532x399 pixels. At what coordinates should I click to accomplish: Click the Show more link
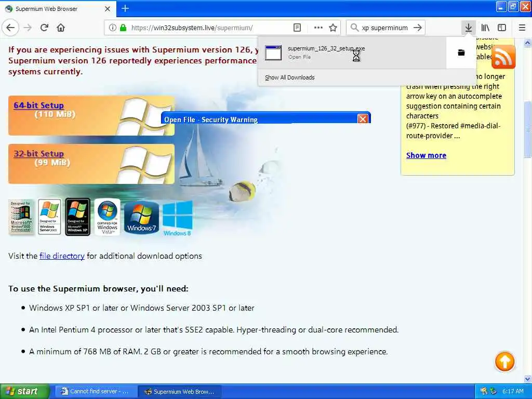coord(426,155)
